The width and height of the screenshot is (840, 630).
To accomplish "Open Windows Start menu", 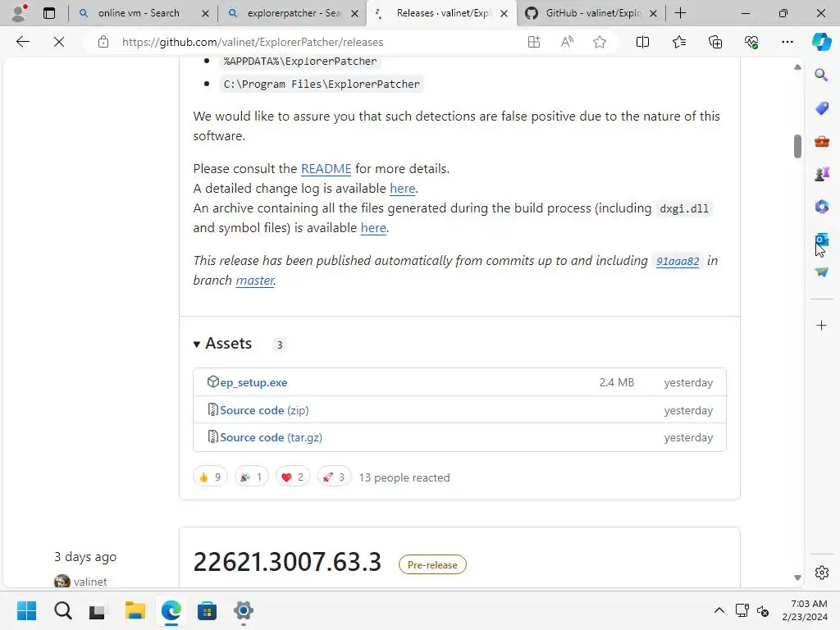I will [x=26, y=610].
